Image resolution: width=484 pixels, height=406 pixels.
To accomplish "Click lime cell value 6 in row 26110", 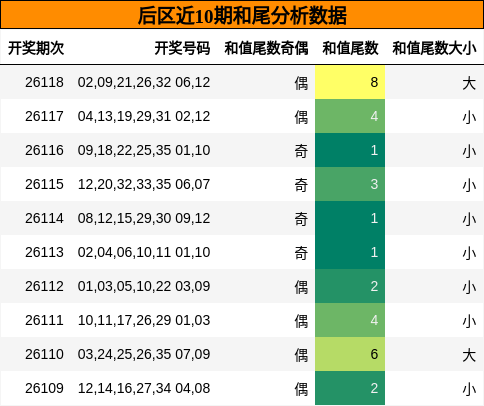I will click(x=350, y=354).
